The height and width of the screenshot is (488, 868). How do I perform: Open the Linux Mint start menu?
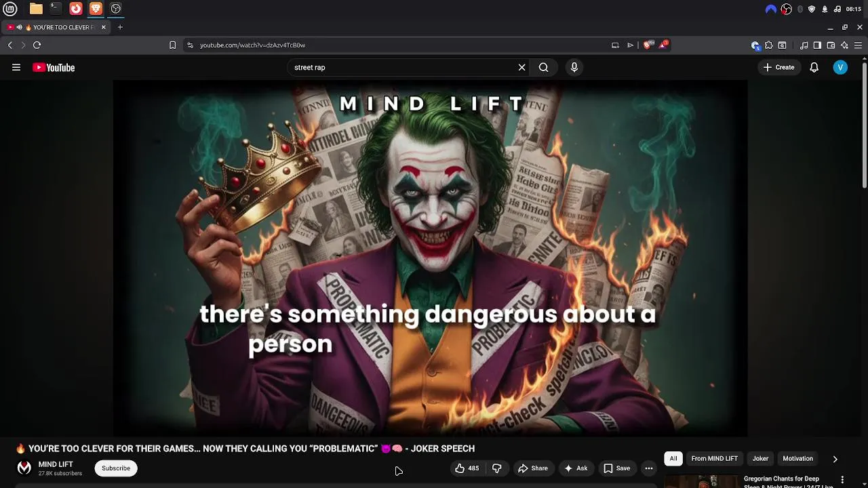click(9, 9)
